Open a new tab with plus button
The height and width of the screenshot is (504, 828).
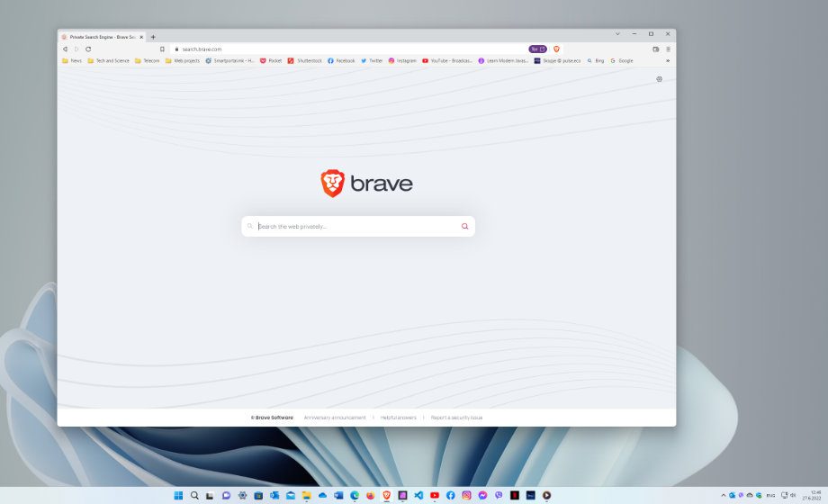pos(153,37)
